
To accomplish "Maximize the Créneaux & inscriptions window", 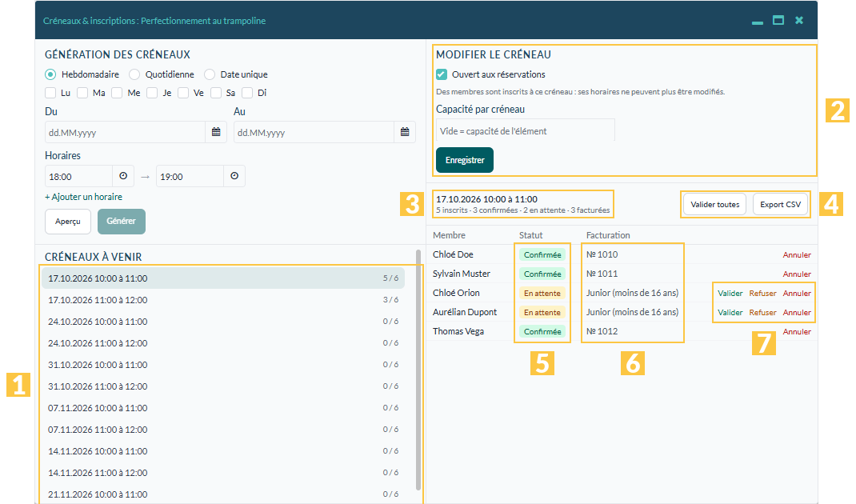I will coord(778,20).
